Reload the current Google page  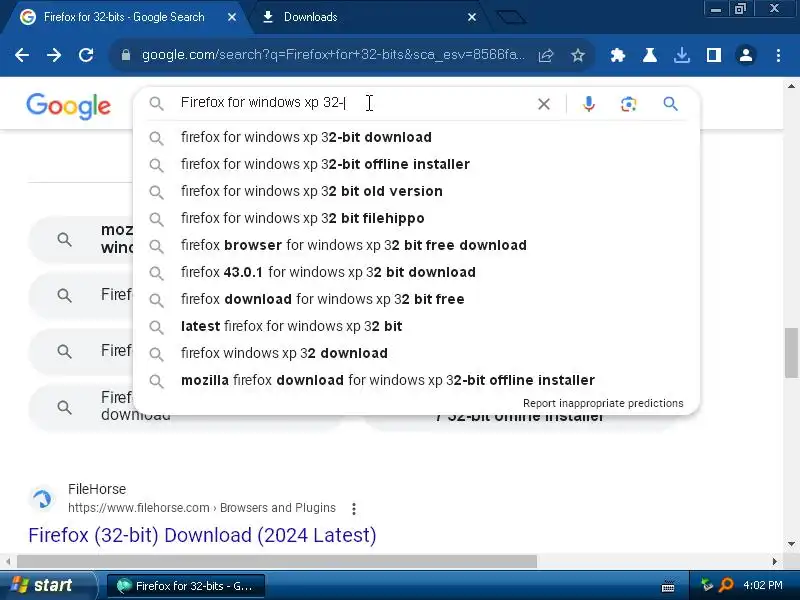point(86,55)
